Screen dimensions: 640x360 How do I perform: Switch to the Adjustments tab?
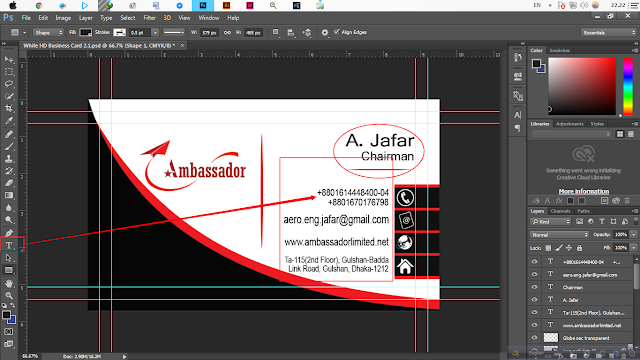pyautogui.click(x=570, y=124)
